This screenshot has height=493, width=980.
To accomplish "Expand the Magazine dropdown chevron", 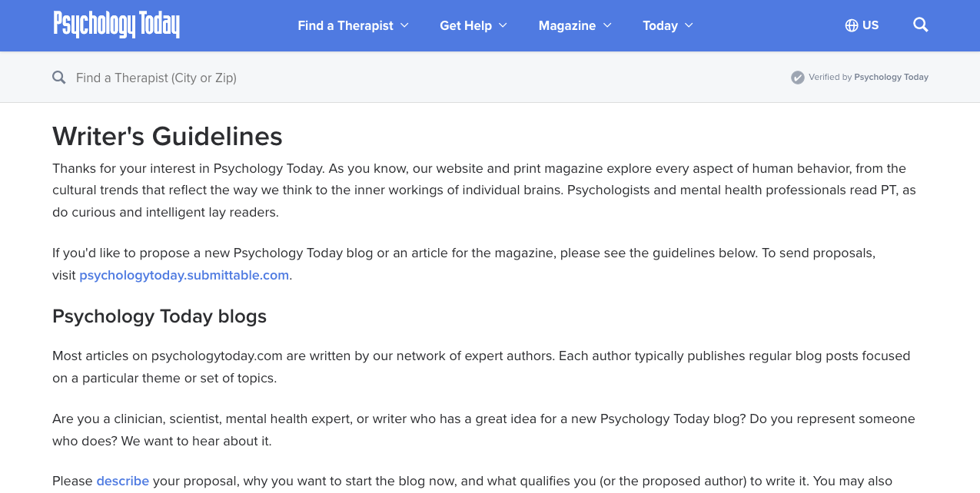I will click(x=607, y=25).
